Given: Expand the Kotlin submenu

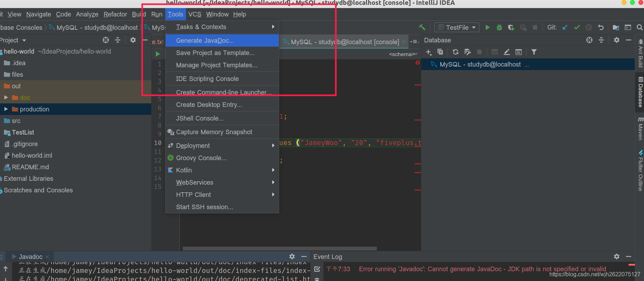Looking at the screenshot, I should tap(222, 170).
